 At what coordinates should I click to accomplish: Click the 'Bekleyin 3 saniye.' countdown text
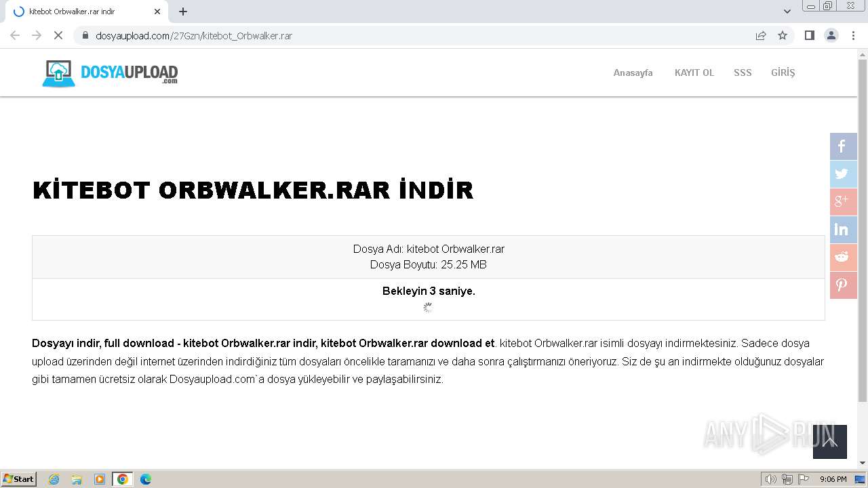429,291
